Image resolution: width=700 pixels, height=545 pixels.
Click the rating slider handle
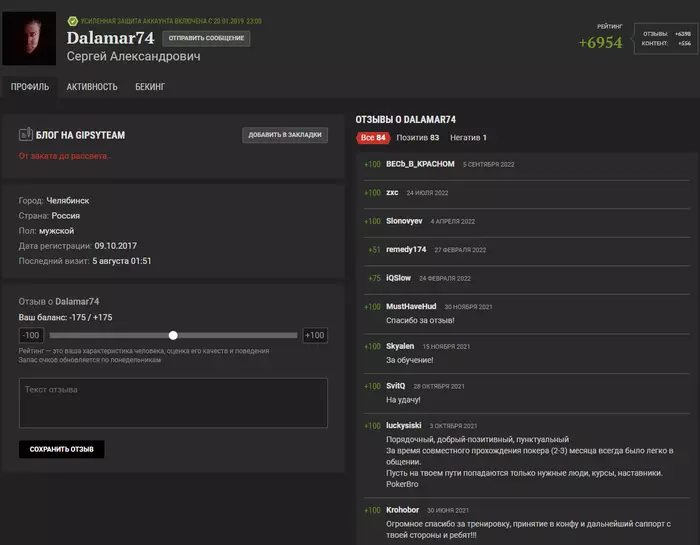click(173, 335)
